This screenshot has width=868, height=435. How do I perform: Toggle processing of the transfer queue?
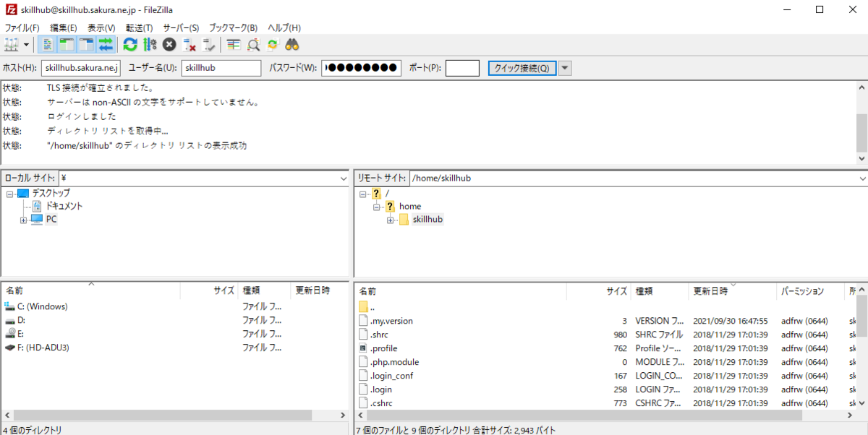[150, 45]
